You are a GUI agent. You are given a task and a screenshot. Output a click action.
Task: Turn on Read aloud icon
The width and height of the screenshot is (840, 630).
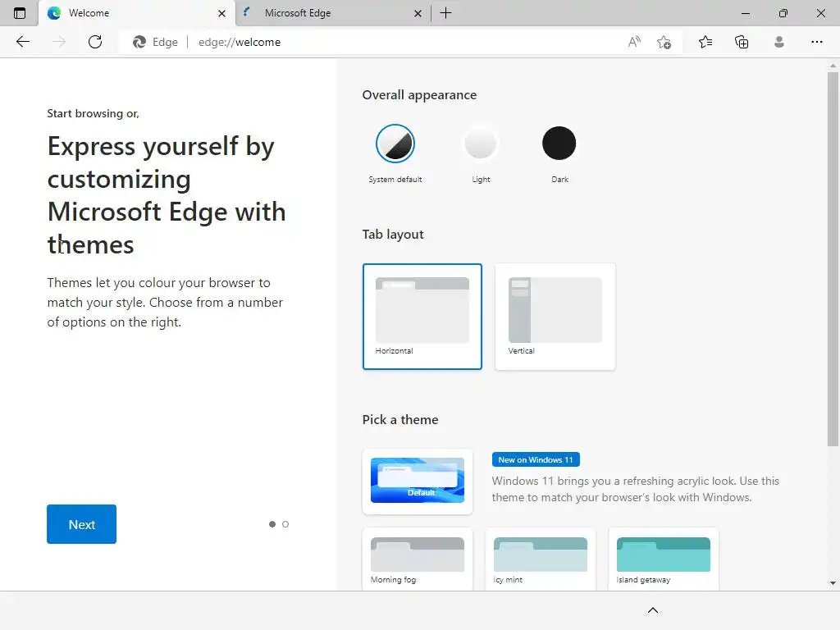tap(634, 42)
